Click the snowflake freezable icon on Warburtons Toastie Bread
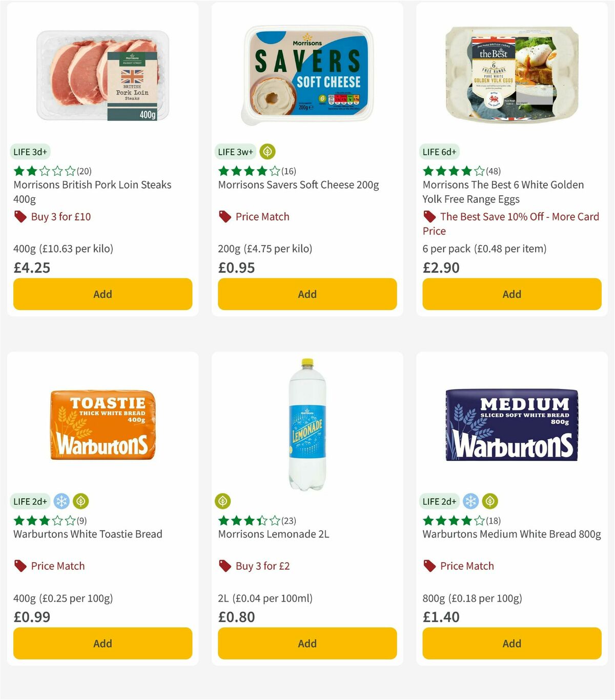This screenshot has height=700, width=615. point(61,501)
